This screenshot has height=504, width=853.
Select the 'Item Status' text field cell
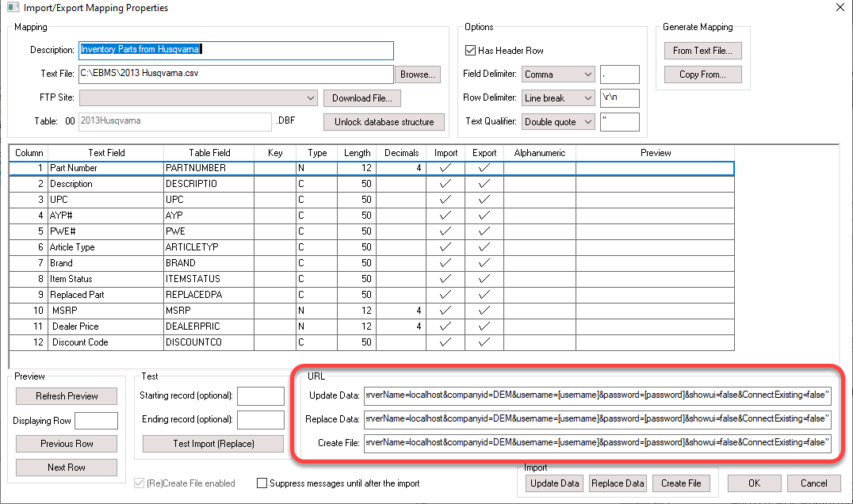pos(105,278)
